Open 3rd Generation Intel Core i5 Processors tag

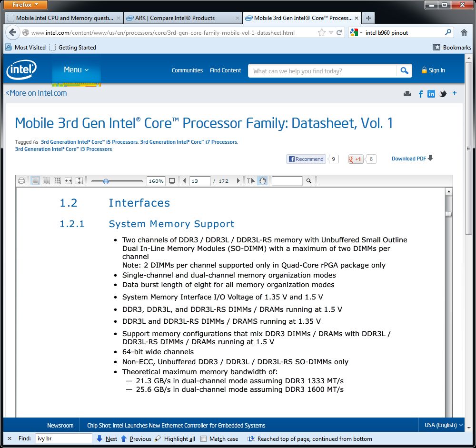point(89,142)
